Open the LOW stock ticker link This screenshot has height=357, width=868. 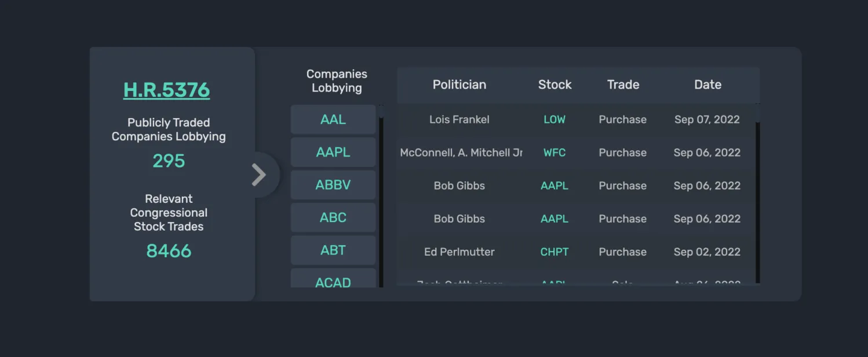555,119
